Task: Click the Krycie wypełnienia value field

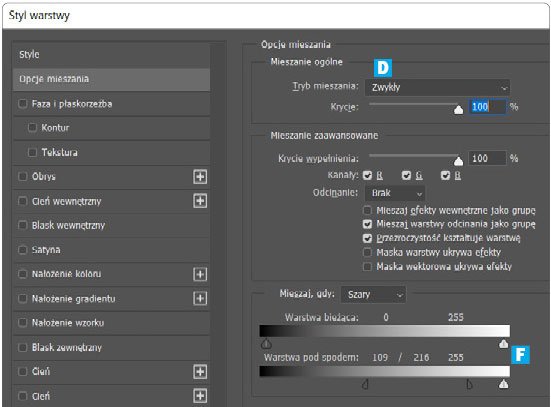Action: 487,159
